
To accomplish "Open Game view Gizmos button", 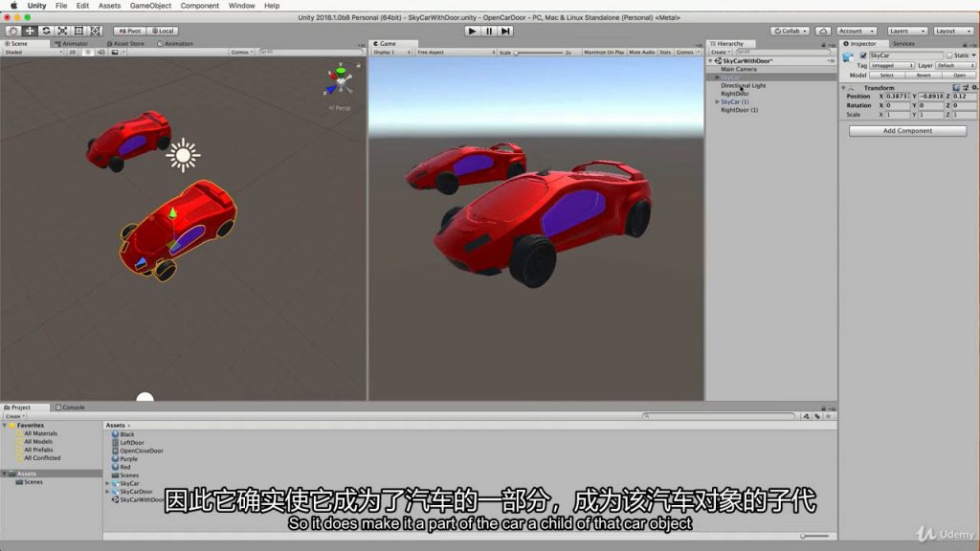I will [x=687, y=53].
